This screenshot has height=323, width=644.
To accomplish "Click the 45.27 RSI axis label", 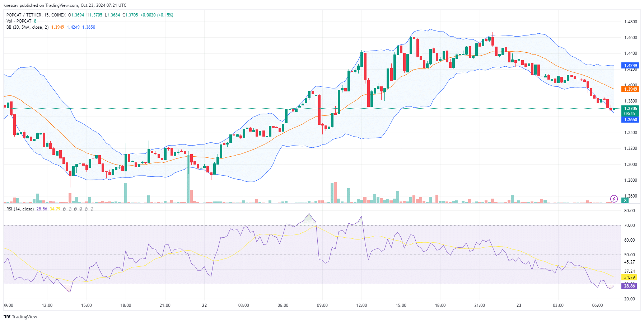I will (629, 262).
